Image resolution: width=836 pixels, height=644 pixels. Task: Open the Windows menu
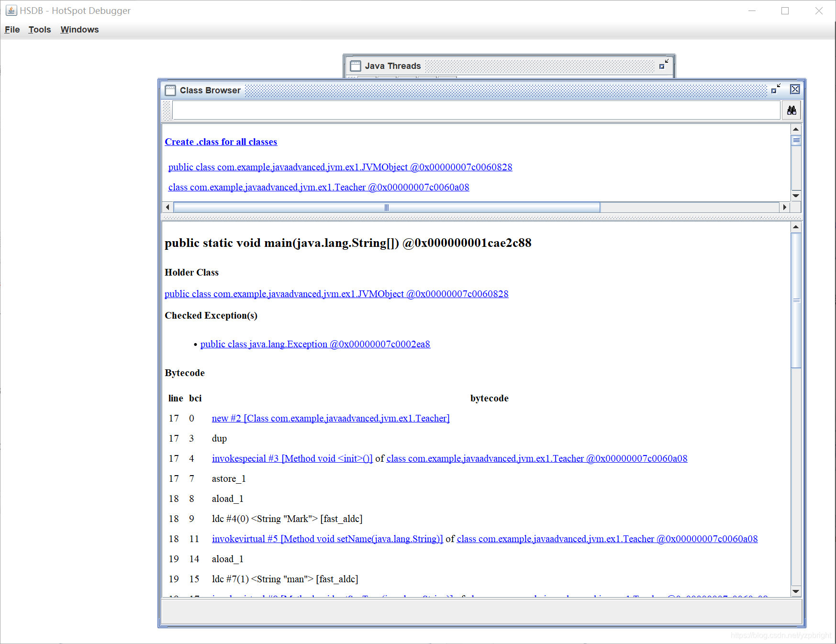pyautogui.click(x=79, y=30)
